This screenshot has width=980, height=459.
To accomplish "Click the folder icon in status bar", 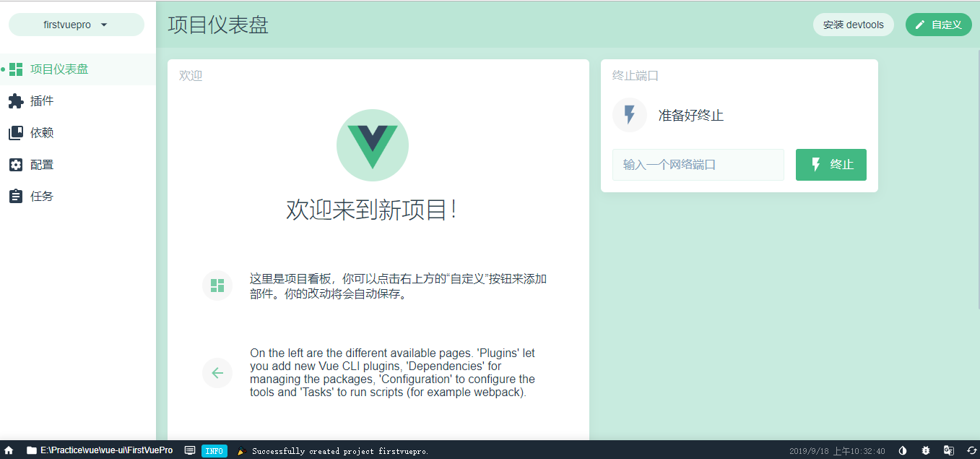I will click(x=31, y=450).
